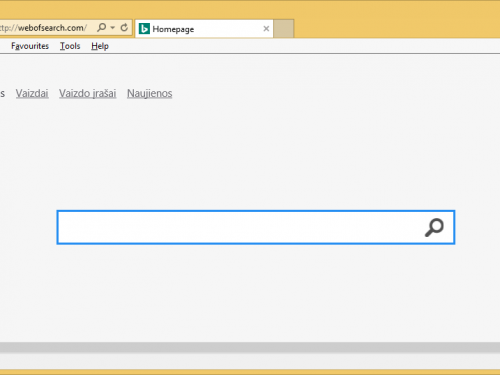Open the Favourites menu
The image size is (500, 375).
[30, 46]
